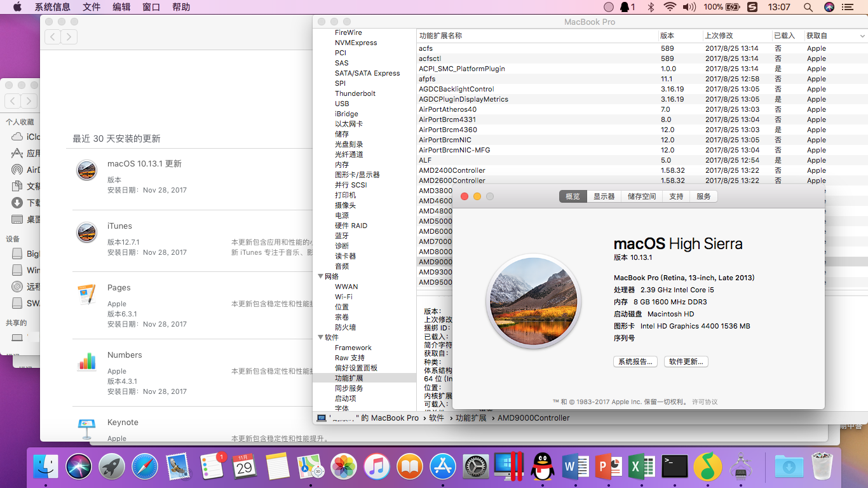Open Spotlight search magnifier
The width and height of the screenshot is (868, 488).
point(808,7)
